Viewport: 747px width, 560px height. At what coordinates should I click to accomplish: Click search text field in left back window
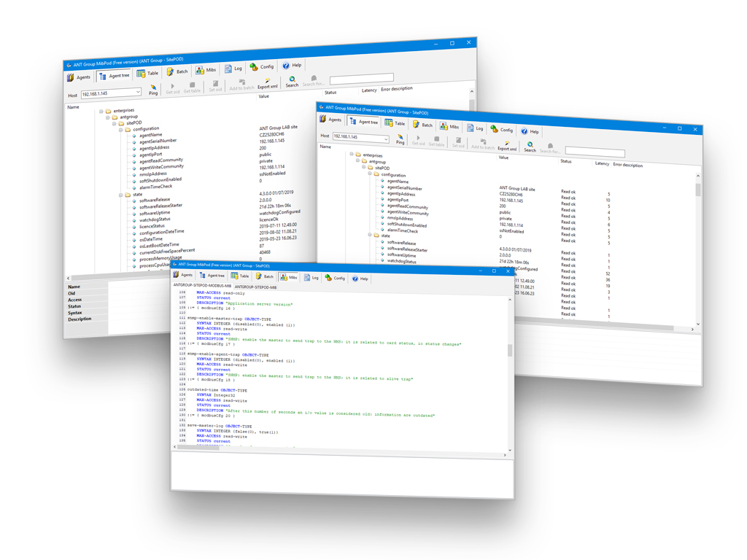coord(362,77)
